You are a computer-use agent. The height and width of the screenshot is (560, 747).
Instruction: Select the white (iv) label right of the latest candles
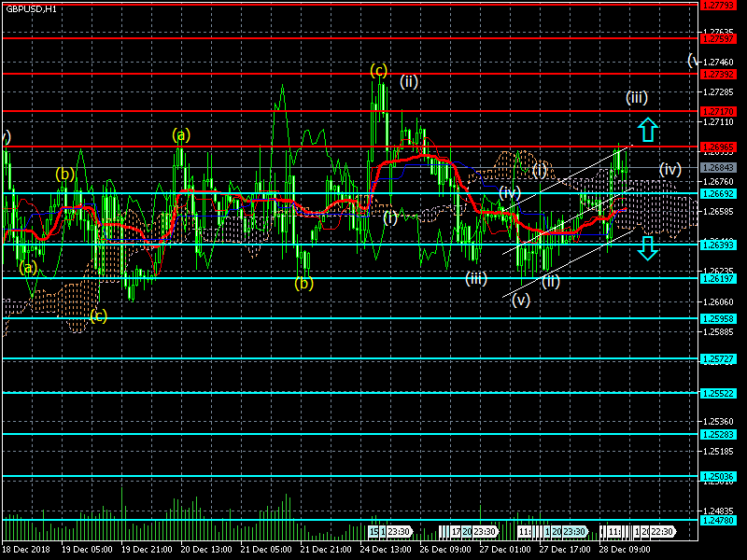point(670,169)
